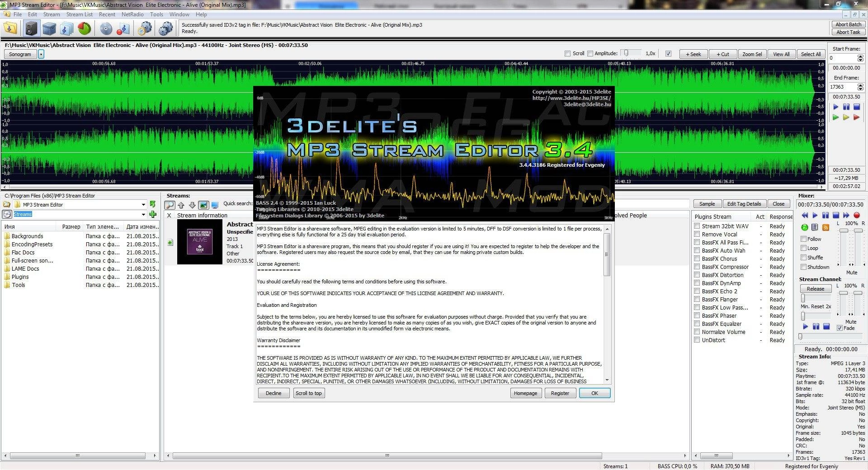Screen dimensions: 868x470
Task: Check the Normalize Volume plugin checkbox
Action: tap(697, 332)
